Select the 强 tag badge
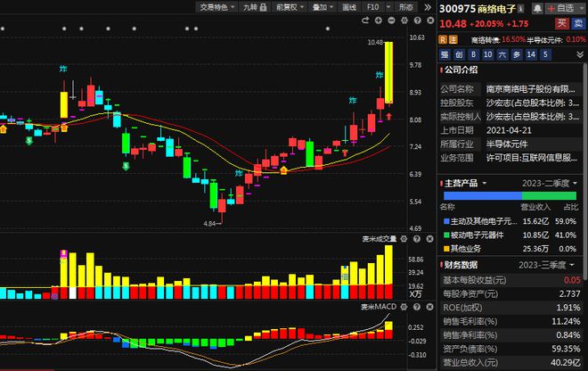This screenshot has width=588, height=371. pos(445,54)
